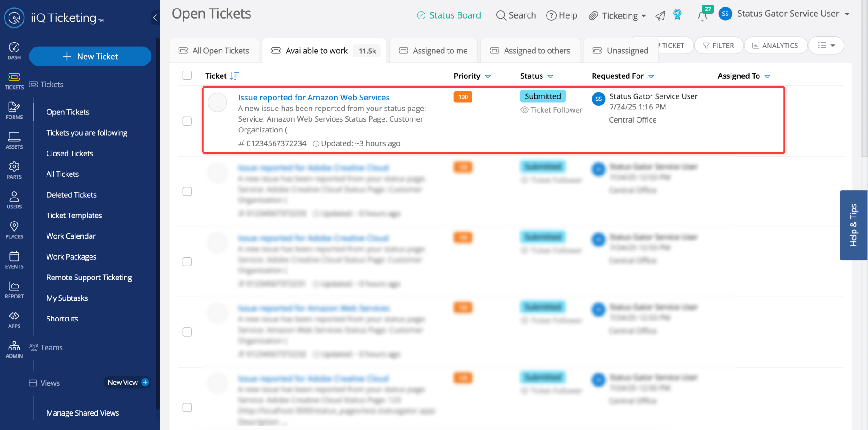868x430 pixels.
Task: Click the Ticket column sort icon
Action: pyautogui.click(x=234, y=76)
